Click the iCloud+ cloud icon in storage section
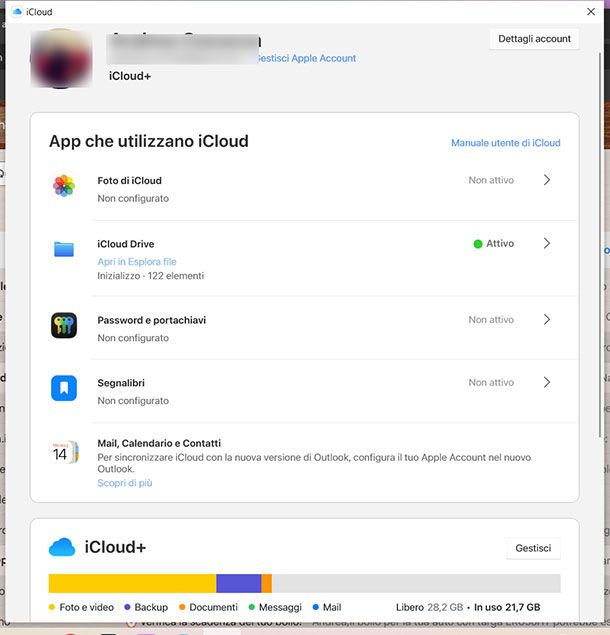Viewport: 610px width, 635px height. pyautogui.click(x=62, y=547)
